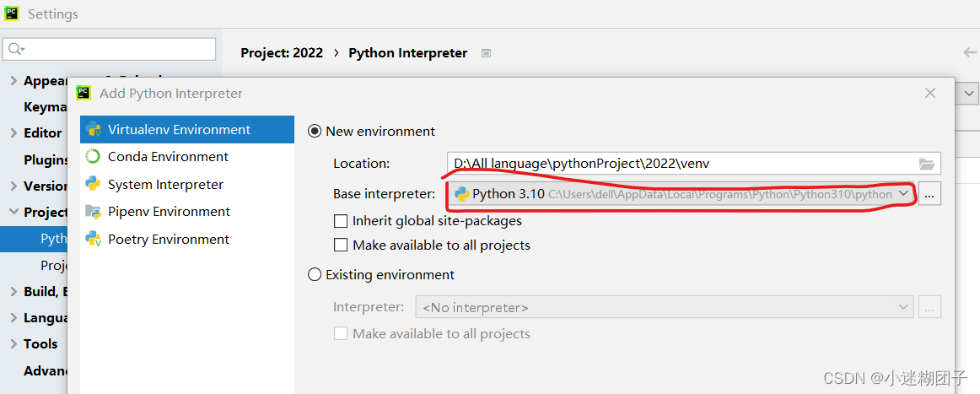980x394 pixels.
Task: Click the Virtualenv Environment Python icon
Action: pos(94,129)
